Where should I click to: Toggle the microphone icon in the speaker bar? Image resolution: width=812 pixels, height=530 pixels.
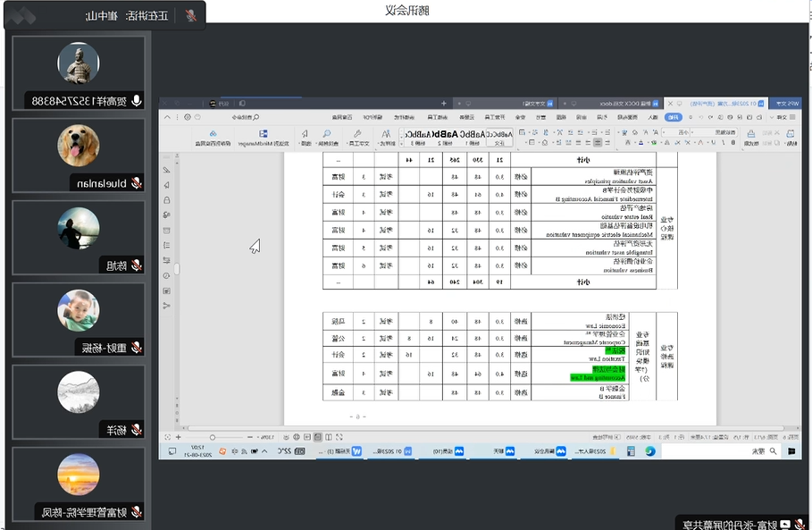(190, 15)
